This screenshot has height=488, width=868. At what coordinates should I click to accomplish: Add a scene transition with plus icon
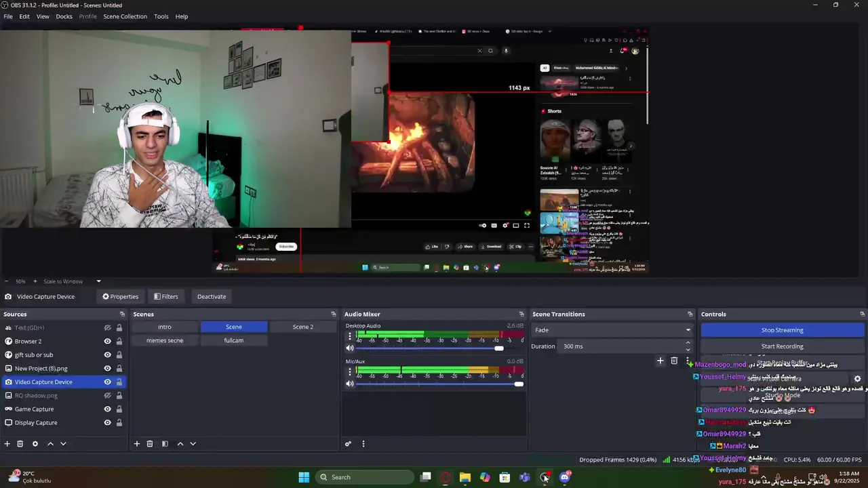tap(660, 361)
